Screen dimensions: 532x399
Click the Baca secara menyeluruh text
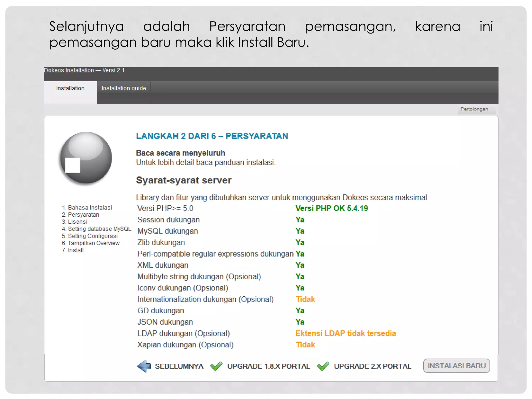tap(181, 153)
